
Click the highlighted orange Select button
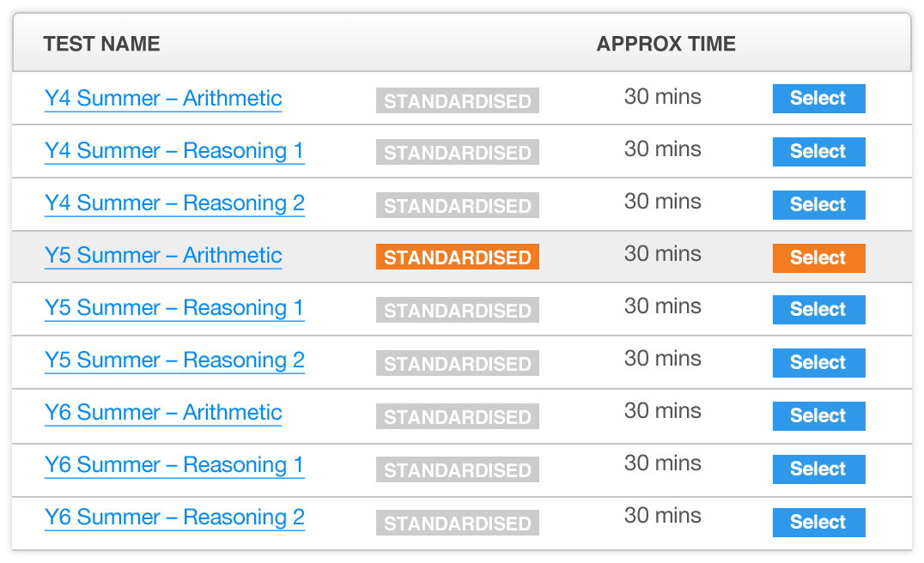(818, 257)
